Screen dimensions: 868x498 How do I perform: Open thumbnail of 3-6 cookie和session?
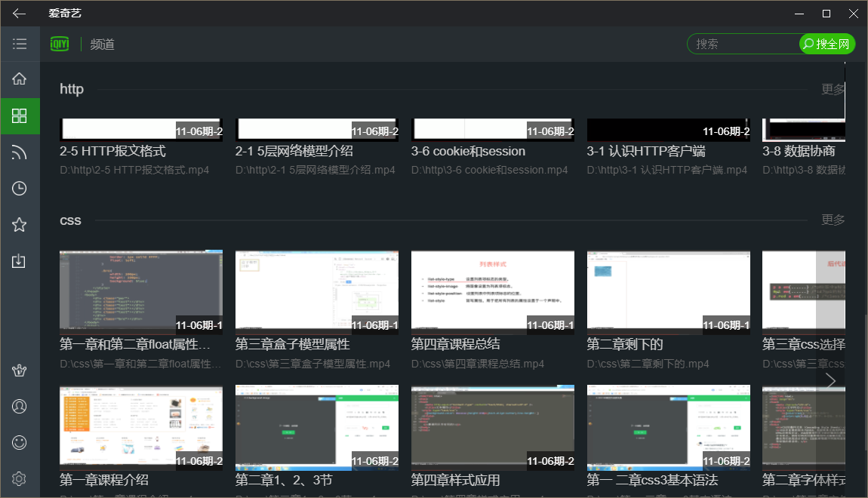493,130
